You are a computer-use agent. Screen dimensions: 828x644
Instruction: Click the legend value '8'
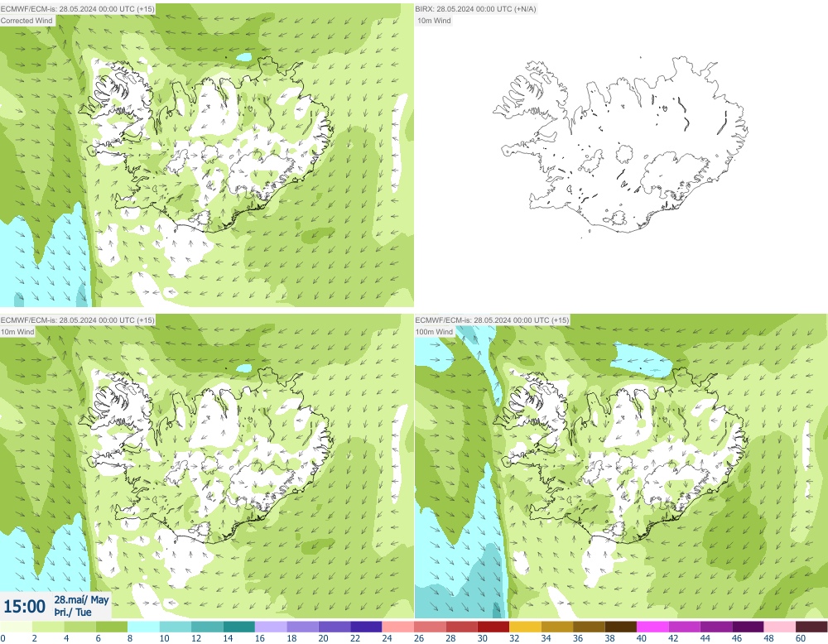tap(130, 638)
